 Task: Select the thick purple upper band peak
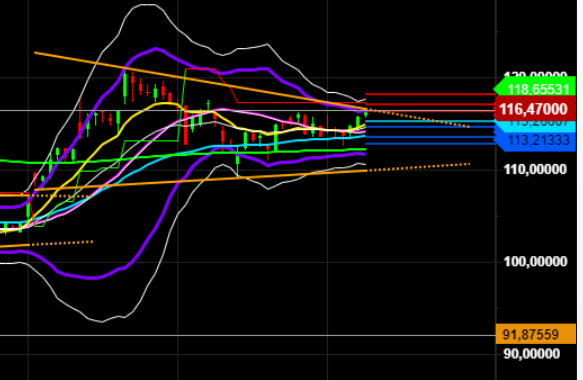(x=155, y=49)
